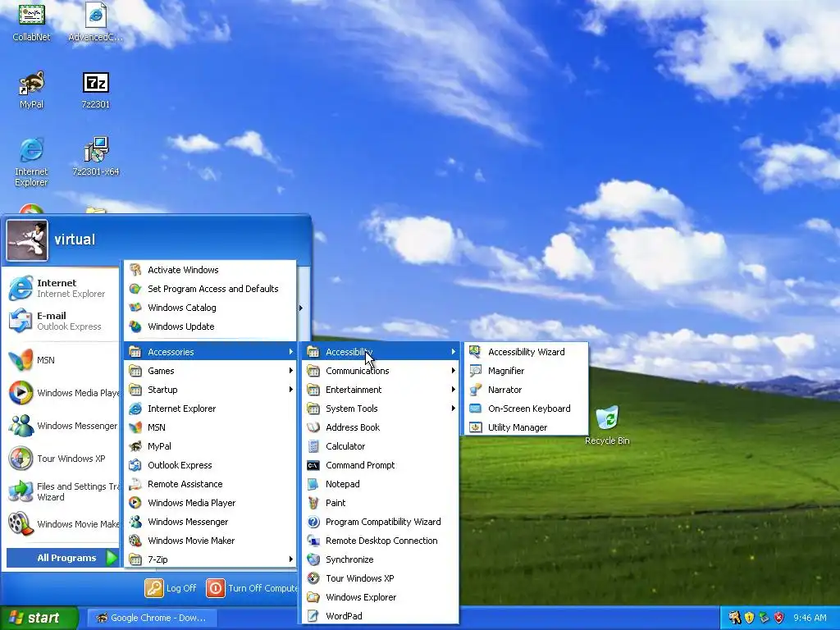The image size is (840, 630).
Task: Expand the Communications submenu
Action: point(381,371)
